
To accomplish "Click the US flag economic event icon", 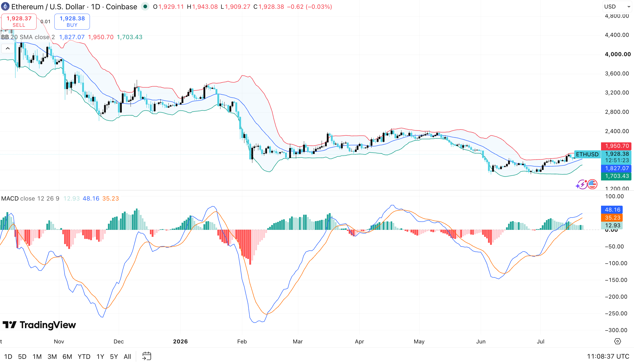I will click(593, 184).
